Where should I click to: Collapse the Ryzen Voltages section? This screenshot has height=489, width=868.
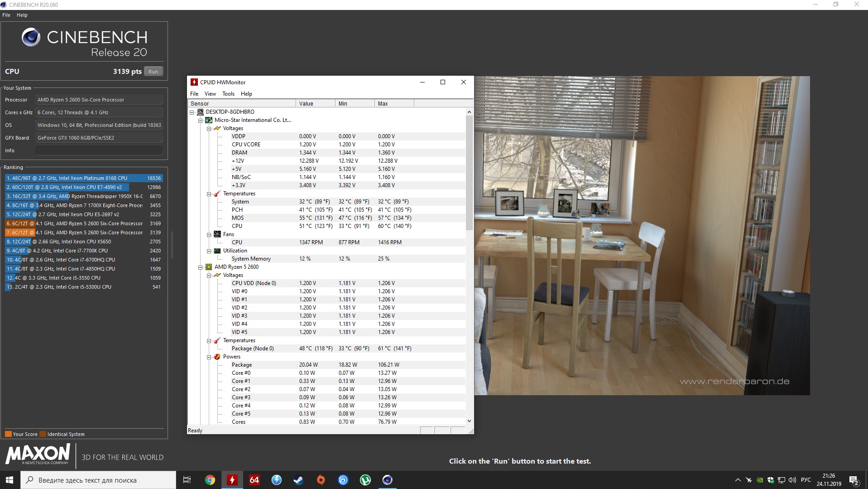209,275
